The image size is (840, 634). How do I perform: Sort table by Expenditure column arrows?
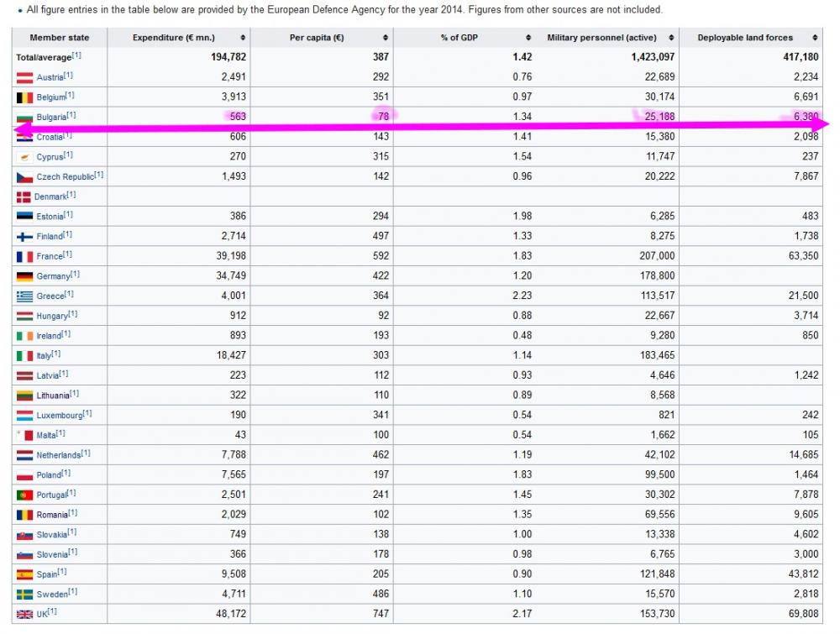point(243,38)
